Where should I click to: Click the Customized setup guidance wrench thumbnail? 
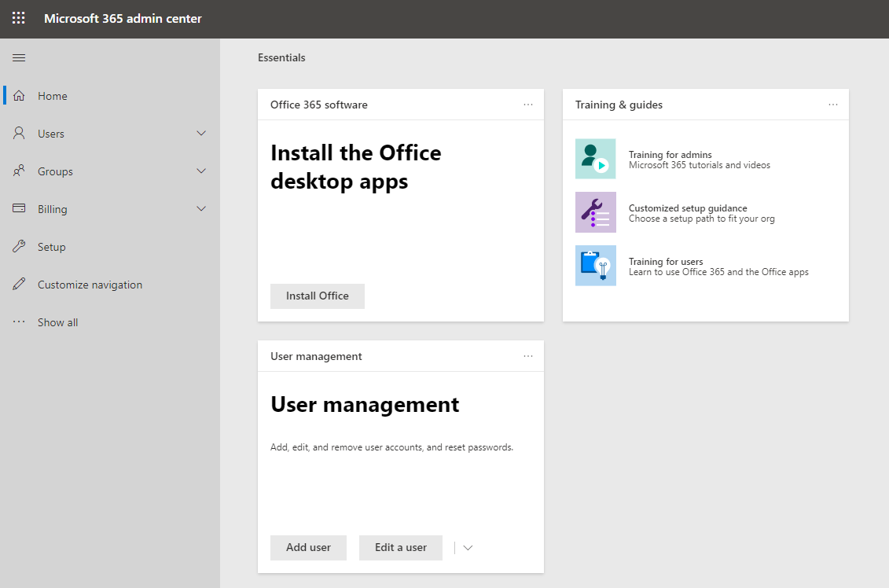595,212
